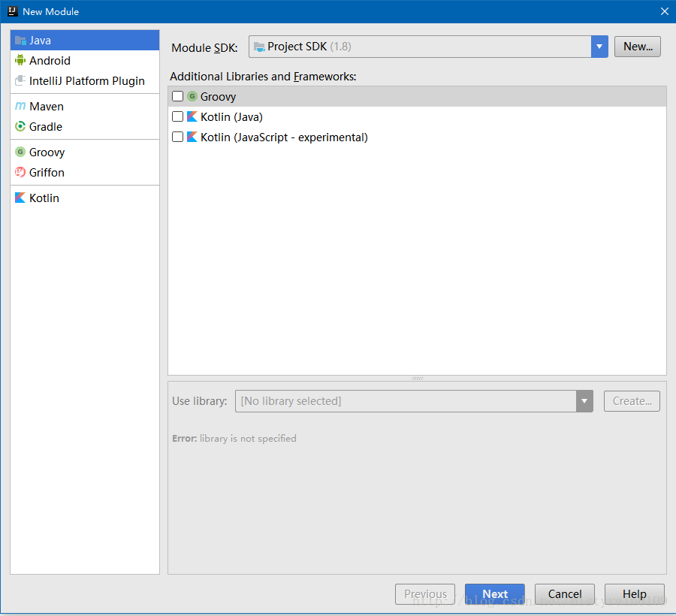Click the red Griffon icon
Screen dimensions: 676x616
tap(20, 172)
